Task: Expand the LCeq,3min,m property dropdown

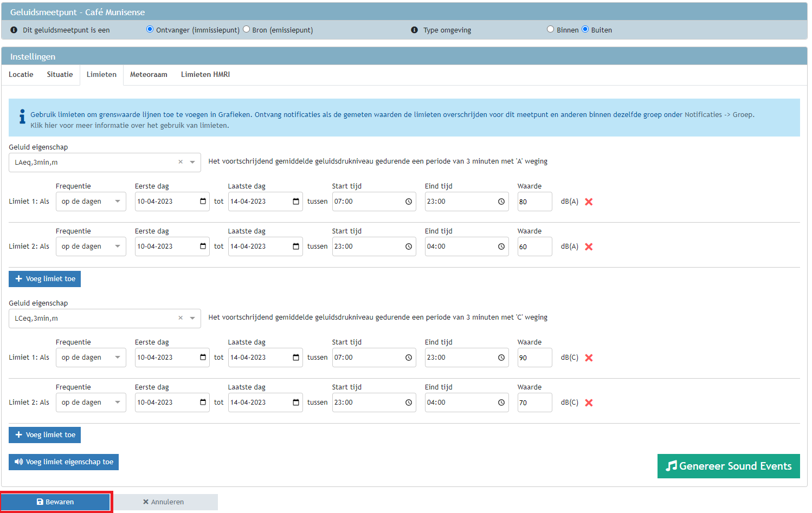Action: 192,318
